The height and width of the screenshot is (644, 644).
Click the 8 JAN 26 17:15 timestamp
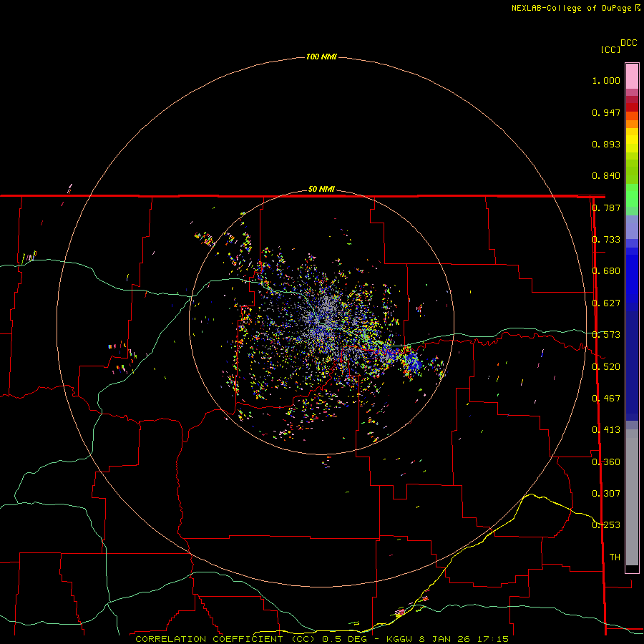pos(464,639)
